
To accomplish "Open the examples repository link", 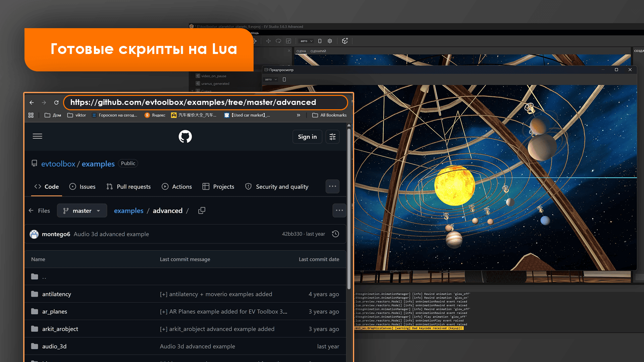I will point(98,164).
